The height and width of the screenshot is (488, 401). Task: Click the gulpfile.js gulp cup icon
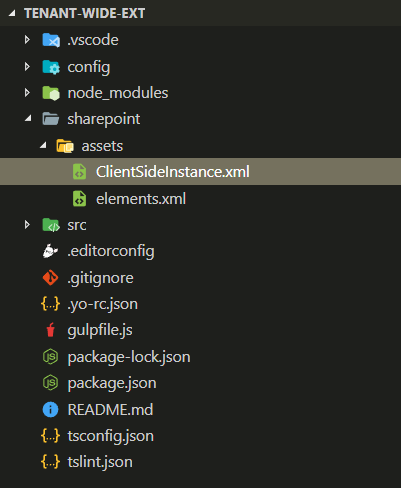[51, 330]
